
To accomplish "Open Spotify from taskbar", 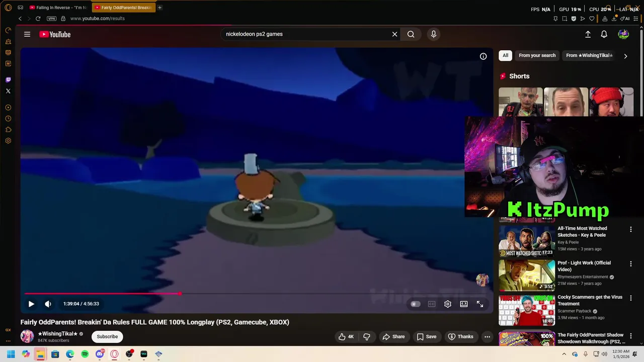I will (x=85, y=354).
